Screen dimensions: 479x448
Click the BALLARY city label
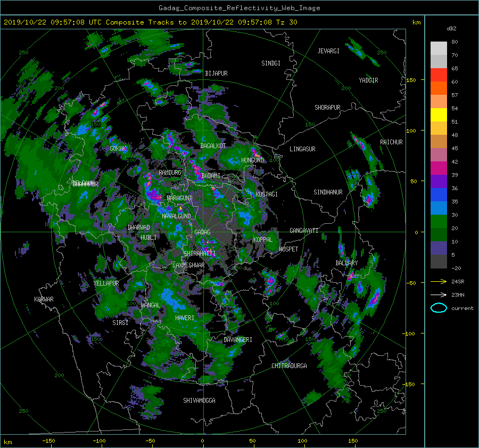346,263
